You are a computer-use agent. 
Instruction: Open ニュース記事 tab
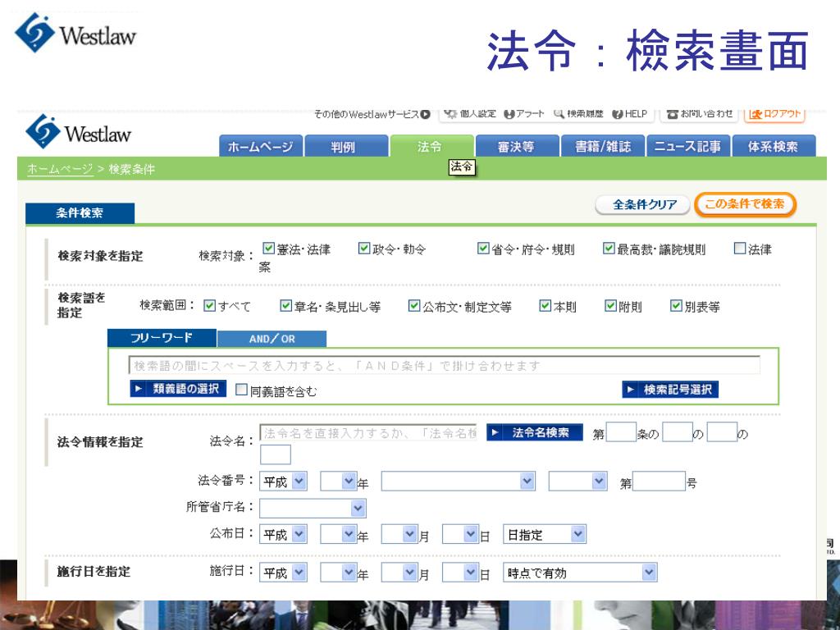click(x=688, y=146)
